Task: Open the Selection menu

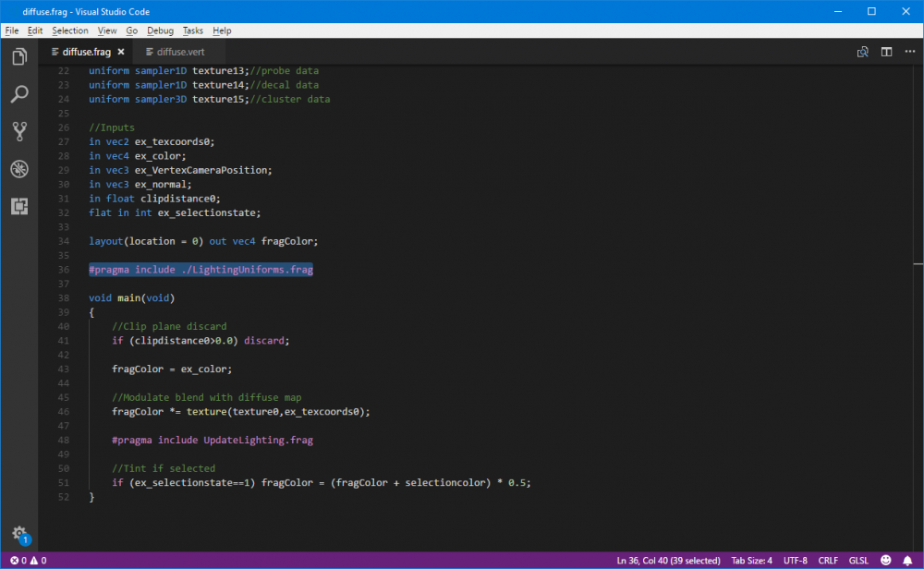Action: [x=70, y=30]
